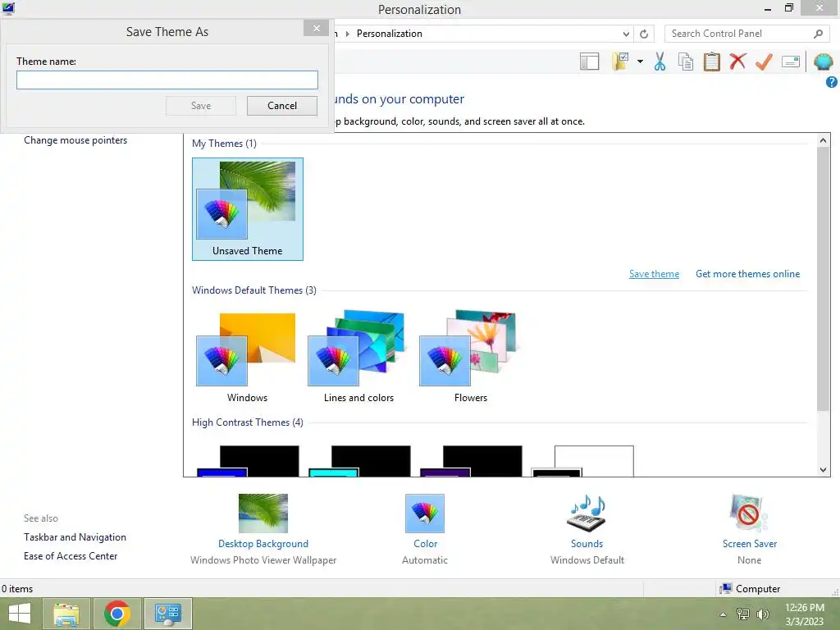
Task: Click the Desktop Background link text
Action: coord(263,544)
